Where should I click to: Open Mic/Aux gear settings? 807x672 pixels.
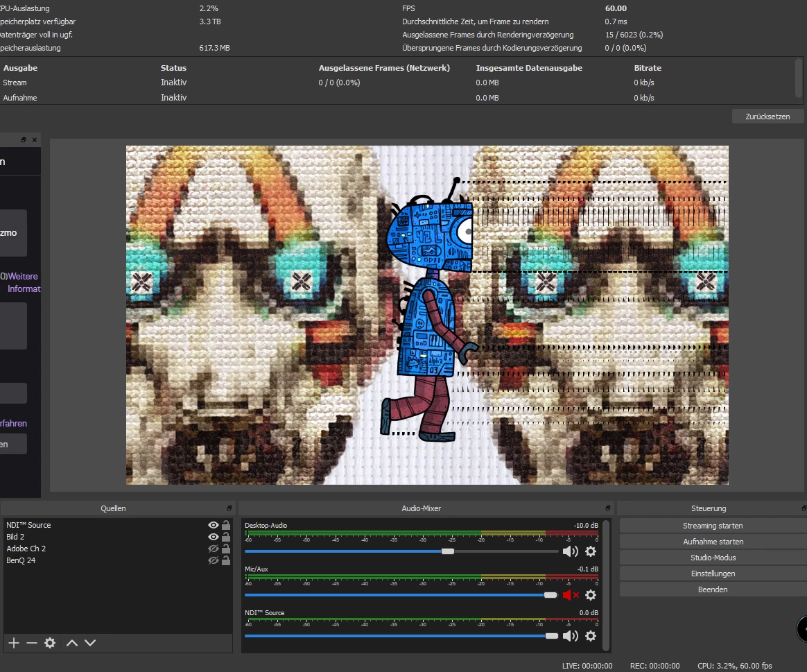pyautogui.click(x=591, y=595)
